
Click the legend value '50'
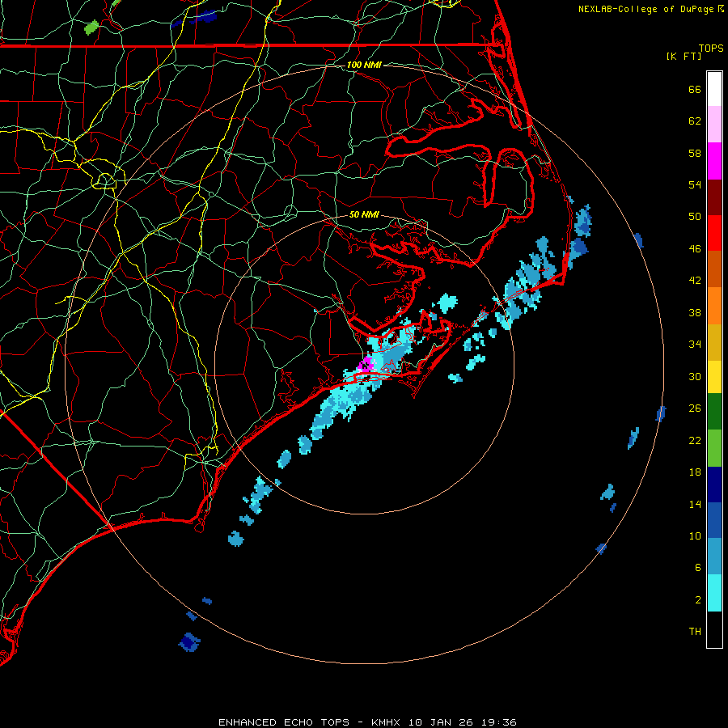click(x=695, y=217)
